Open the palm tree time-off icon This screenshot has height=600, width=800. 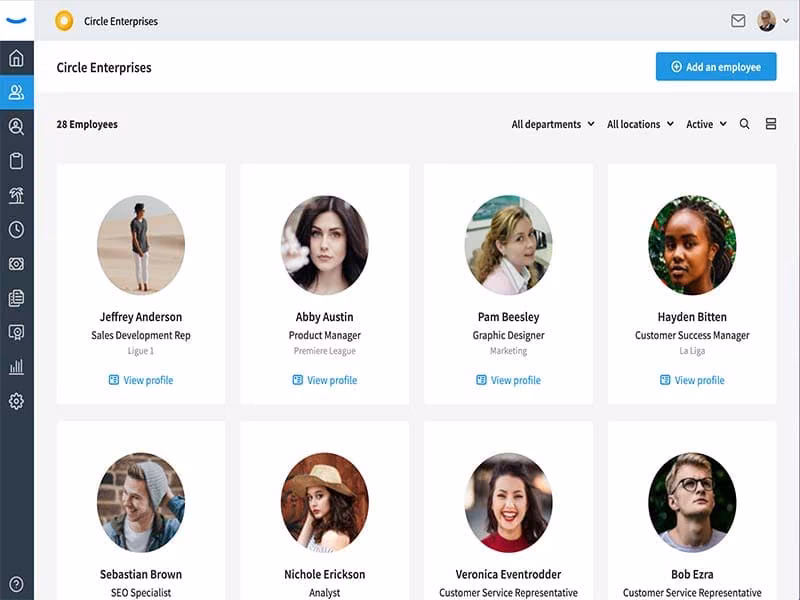[16, 195]
